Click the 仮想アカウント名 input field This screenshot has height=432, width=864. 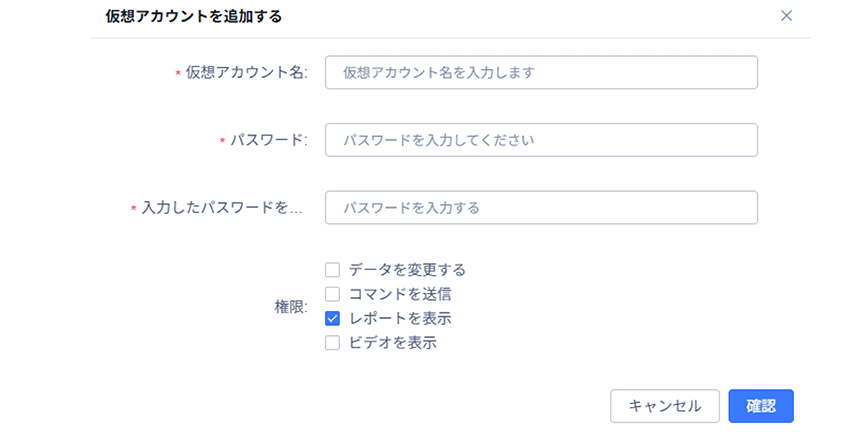tap(541, 72)
